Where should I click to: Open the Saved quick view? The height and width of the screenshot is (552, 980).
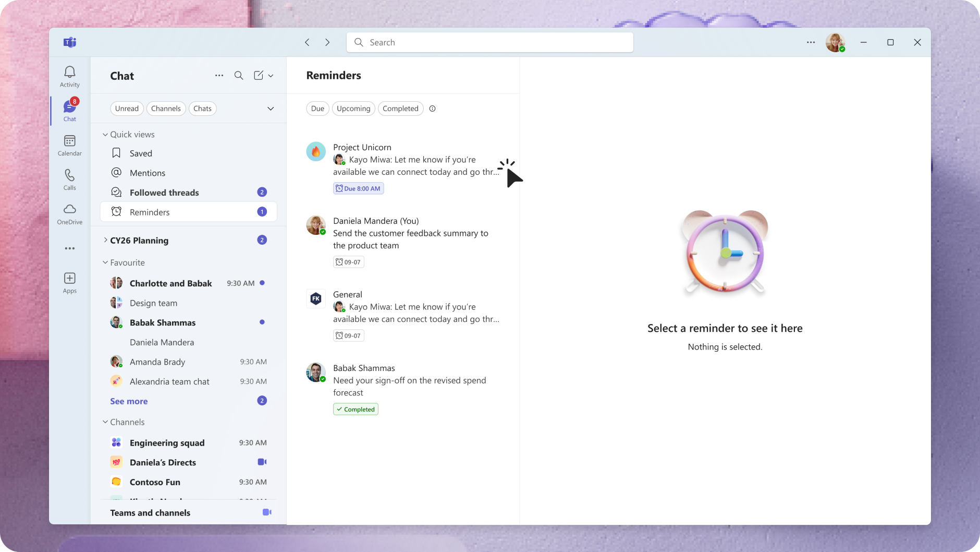(x=188, y=153)
